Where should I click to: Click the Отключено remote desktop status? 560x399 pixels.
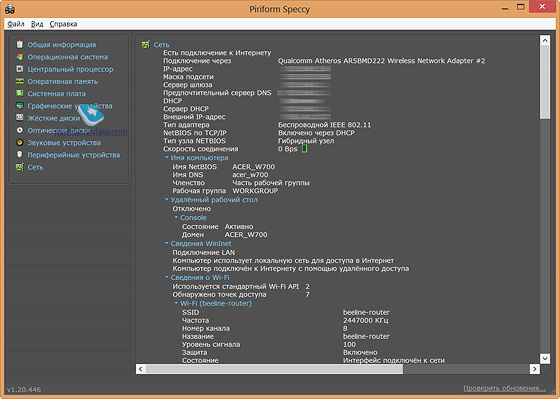coord(192,209)
